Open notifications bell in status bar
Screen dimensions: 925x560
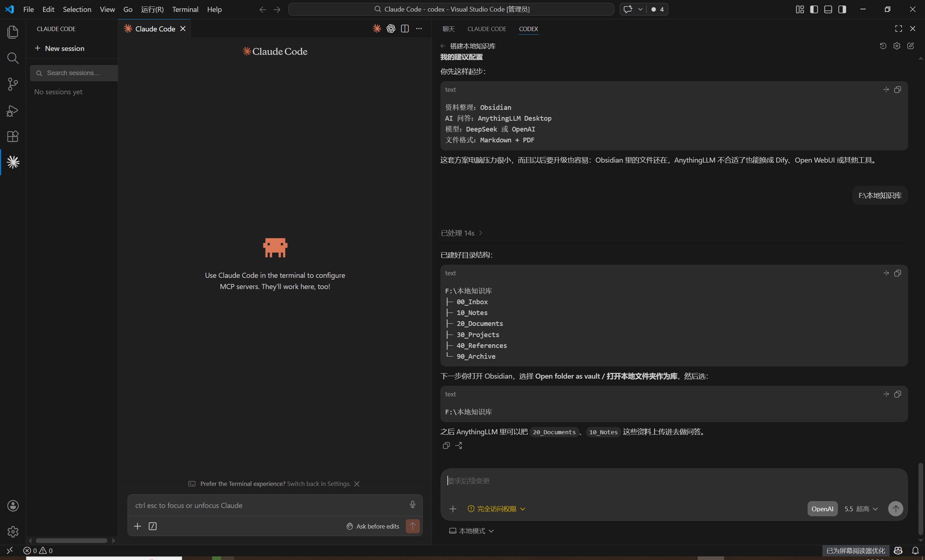coord(916,551)
